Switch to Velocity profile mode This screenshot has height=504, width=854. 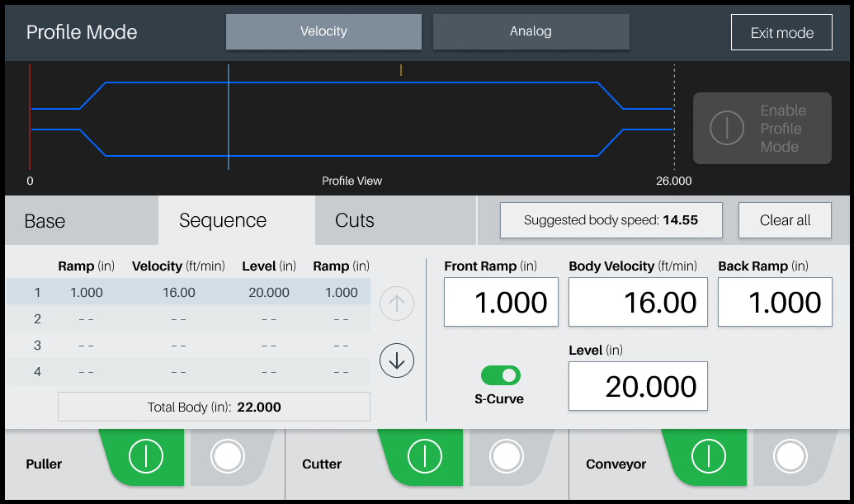coord(323,31)
